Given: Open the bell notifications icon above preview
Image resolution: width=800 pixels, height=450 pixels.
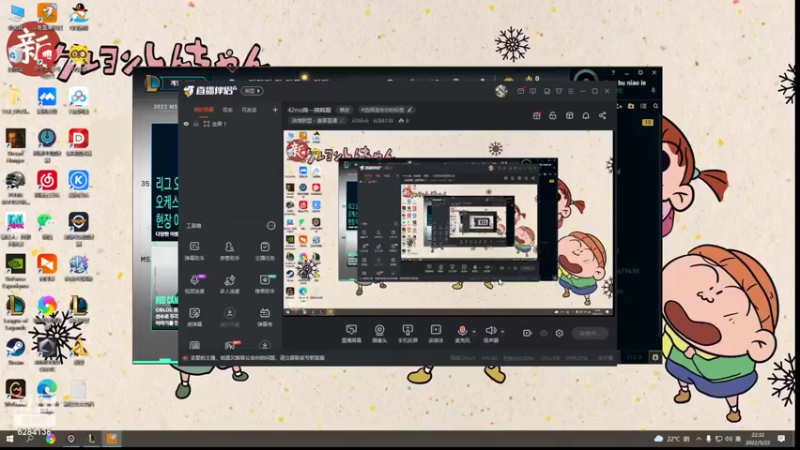Looking at the screenshot, I should (x=586, y=116).
